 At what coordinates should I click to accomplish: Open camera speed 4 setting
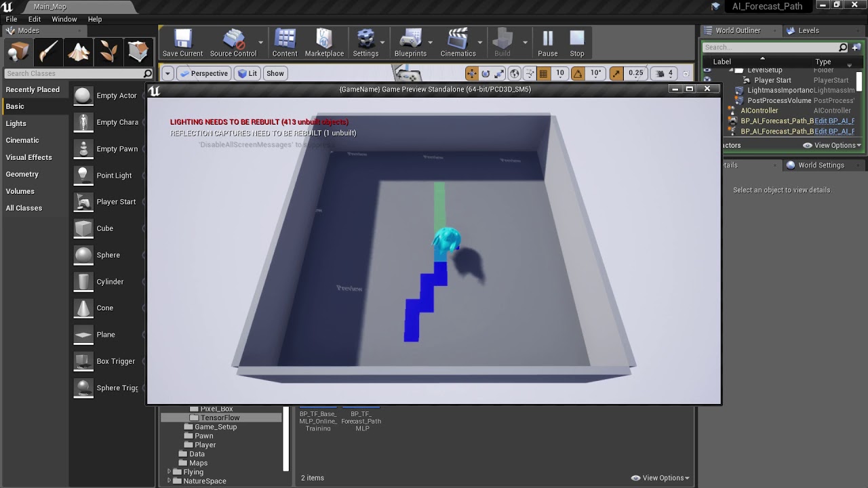click(x=665, y=73)
